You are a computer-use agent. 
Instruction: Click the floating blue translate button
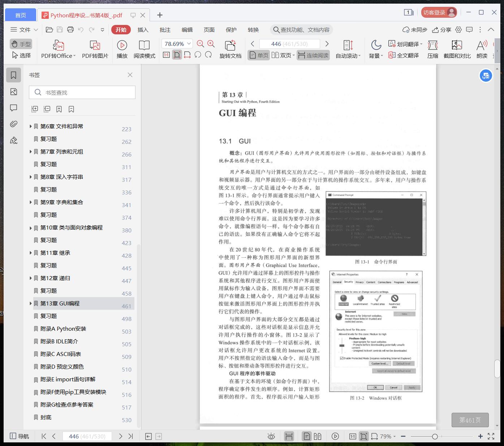[486, 76]
